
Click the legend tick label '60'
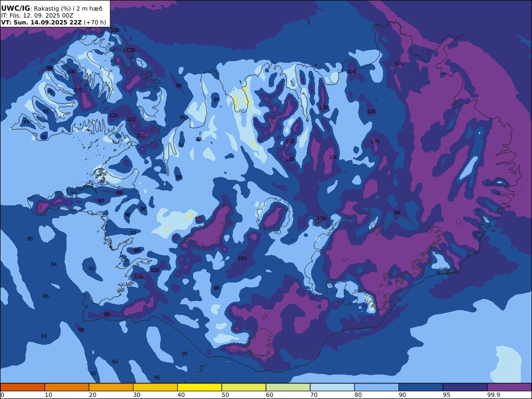point(270,395)
